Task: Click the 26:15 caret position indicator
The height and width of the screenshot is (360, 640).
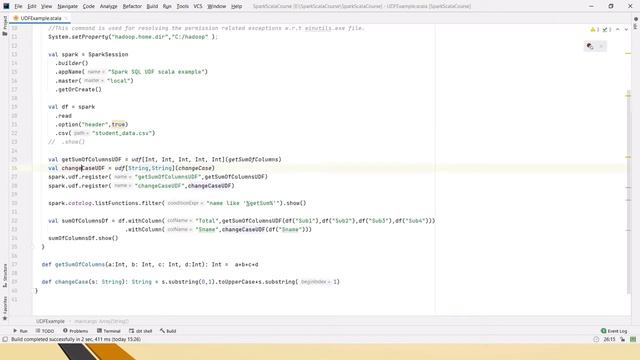Action: [x=609, y=339]
